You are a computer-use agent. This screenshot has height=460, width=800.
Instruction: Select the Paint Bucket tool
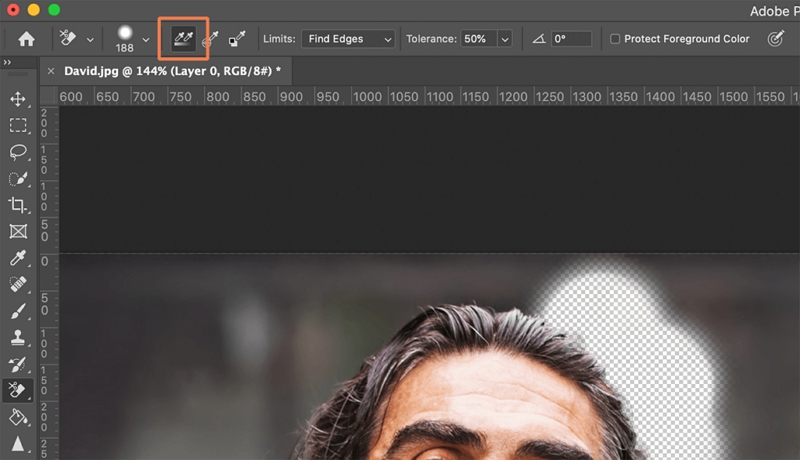coord(17,416)
